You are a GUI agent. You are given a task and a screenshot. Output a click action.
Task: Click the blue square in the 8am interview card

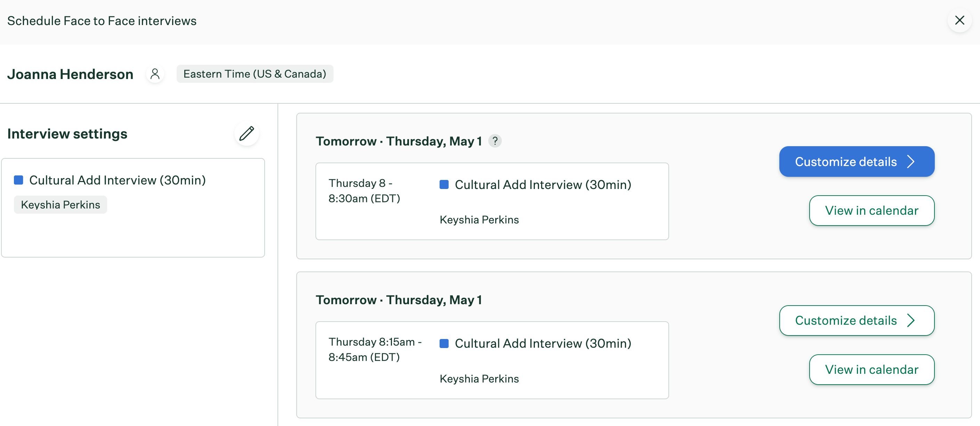point(444,185)
